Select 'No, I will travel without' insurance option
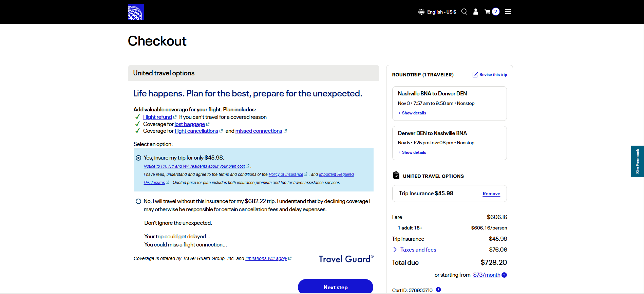The width and height of the screenshot is (644, 294). point(138,201)
